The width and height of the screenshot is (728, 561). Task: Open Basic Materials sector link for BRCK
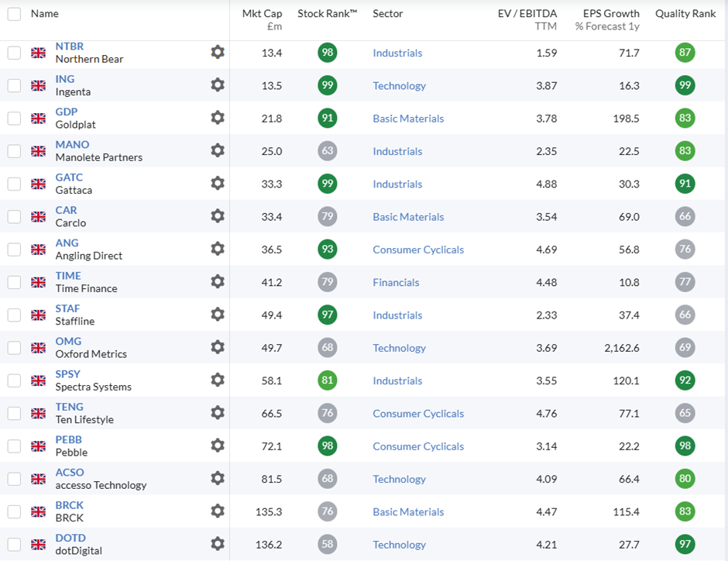(408, 511)
